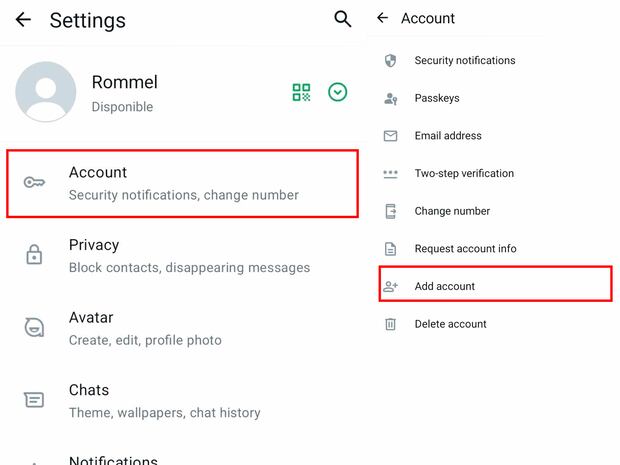Open Two-step verification
The image size is (620, 465).
[x=464, y=173]
